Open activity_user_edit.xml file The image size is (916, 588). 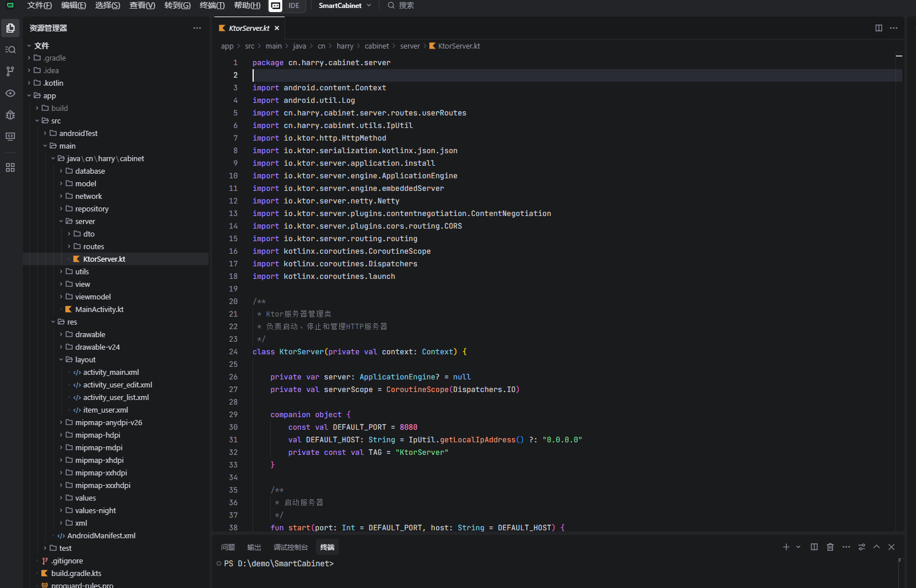[118, 385]
